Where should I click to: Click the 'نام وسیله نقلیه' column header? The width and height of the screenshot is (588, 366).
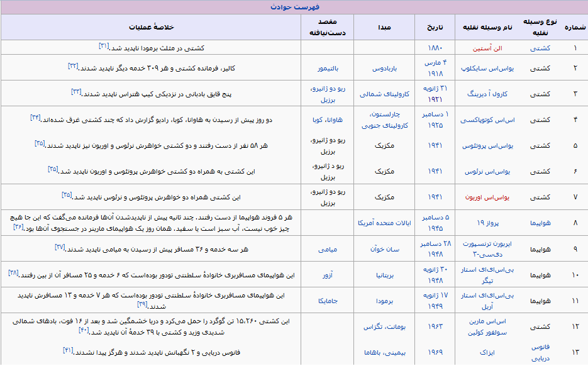tap(487, 28)
